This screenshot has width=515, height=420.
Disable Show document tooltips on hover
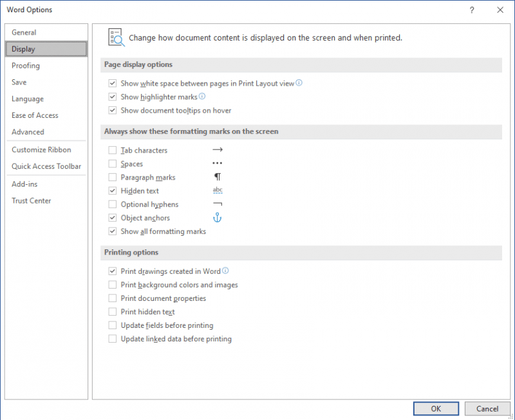click(x=113, y=110)
